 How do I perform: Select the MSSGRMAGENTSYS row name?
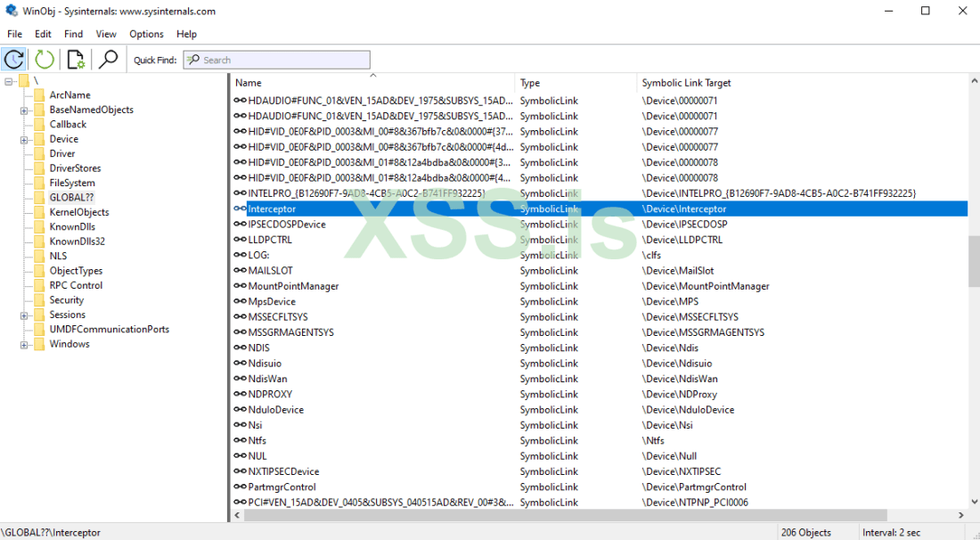click(291, 332)
